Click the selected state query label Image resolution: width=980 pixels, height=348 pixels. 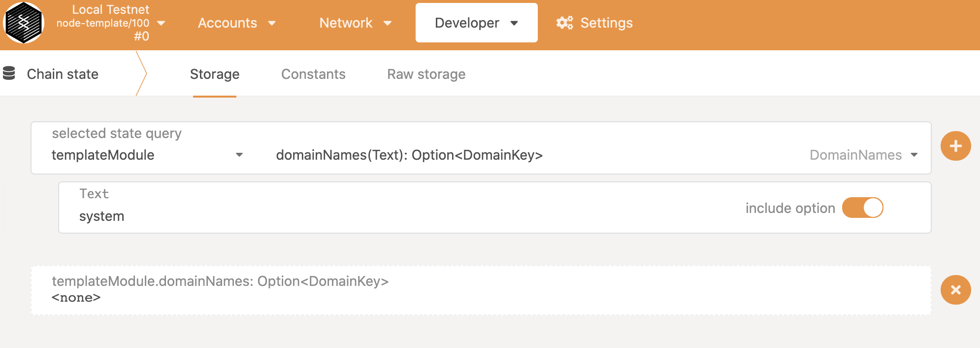tap(117, 133)
